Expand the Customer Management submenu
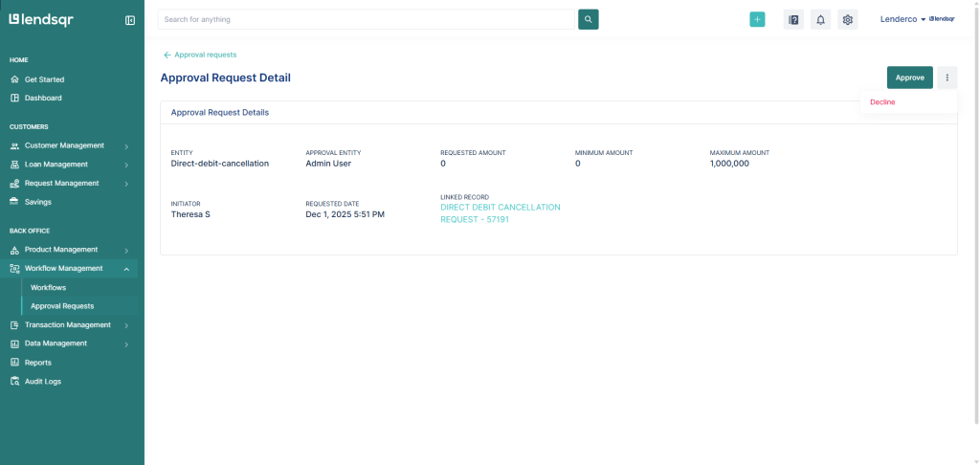 point(64,145)
